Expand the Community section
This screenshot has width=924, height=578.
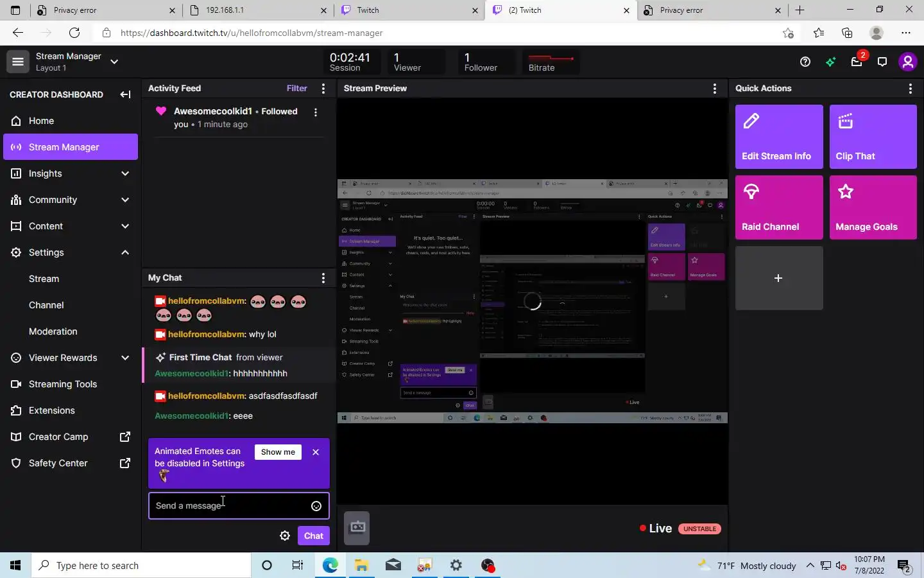tap(71, 200)
